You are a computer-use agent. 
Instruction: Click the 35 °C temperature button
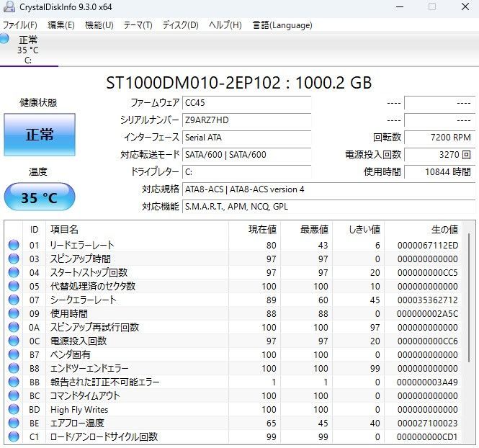[x=40, y=197]
